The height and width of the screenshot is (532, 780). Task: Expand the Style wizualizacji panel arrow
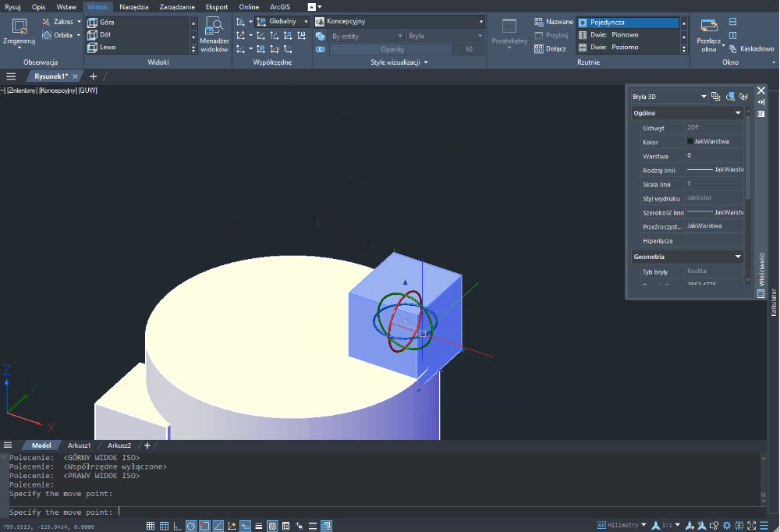pyautogui.click(x=426, y=62)
